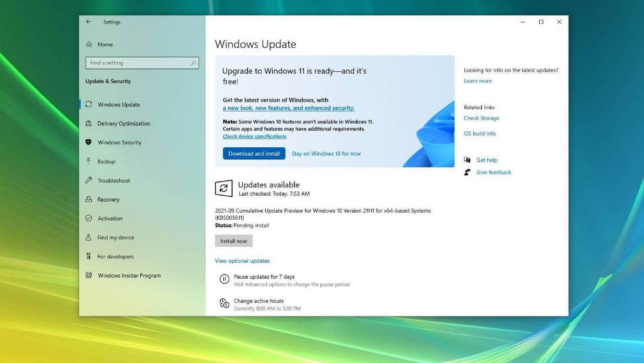644x363 pixels.
Task: Open View optional updates link
Action: 242,260
